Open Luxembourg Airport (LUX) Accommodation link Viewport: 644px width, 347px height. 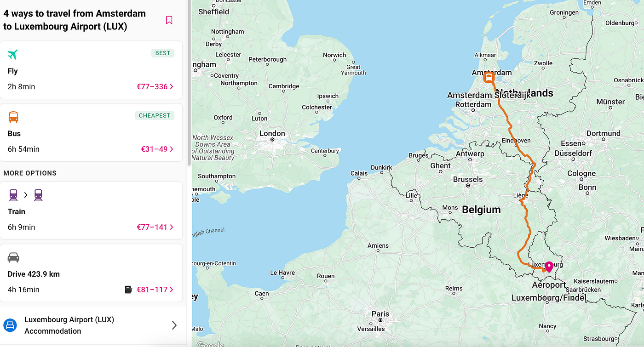(x=69, y=325)
